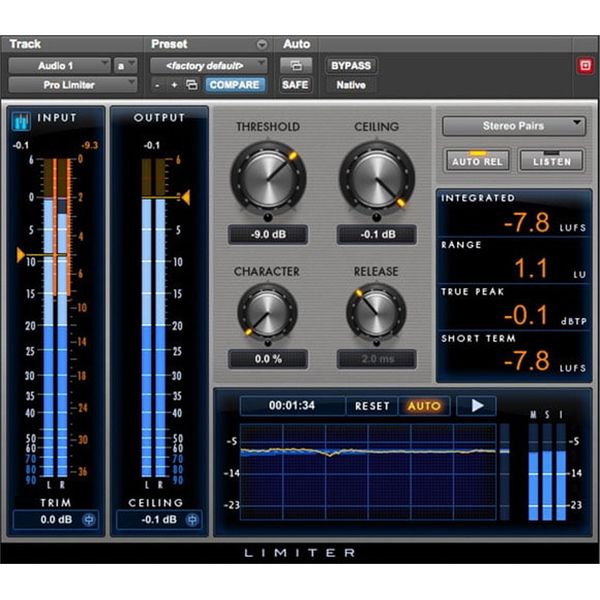Click RESET in the loudness history
This screenshot has width=600, height=600.
point(372,406)
